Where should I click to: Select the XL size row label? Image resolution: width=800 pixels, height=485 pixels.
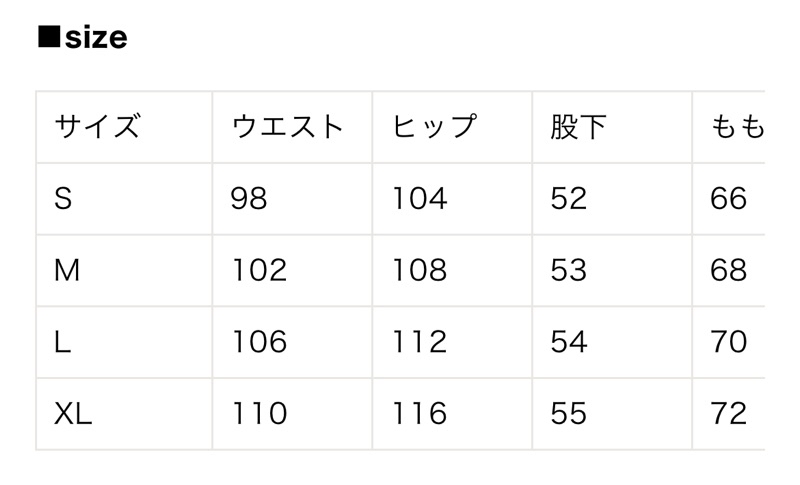pyautogui.click(x=73, y=413)
